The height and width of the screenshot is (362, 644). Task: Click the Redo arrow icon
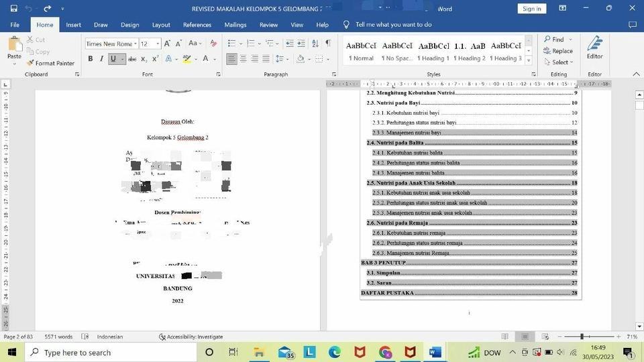pyautogui.click(x=47, y=8)
